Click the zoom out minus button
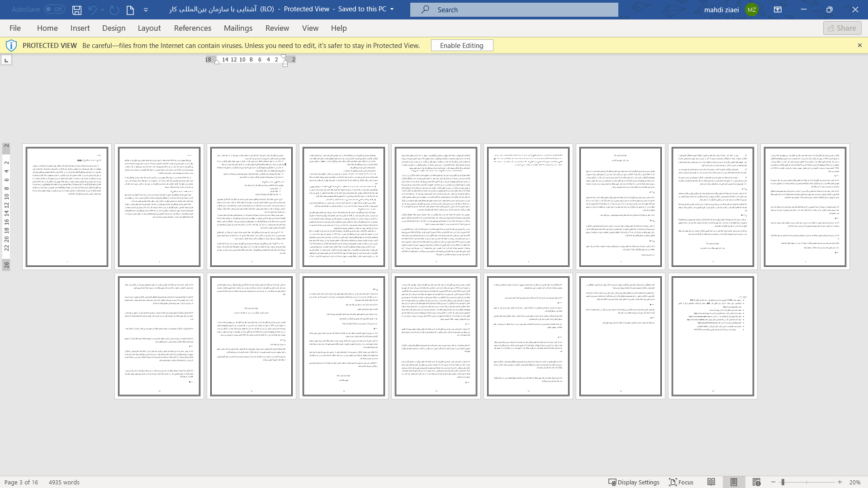868x488 pixels. point(773,482)
